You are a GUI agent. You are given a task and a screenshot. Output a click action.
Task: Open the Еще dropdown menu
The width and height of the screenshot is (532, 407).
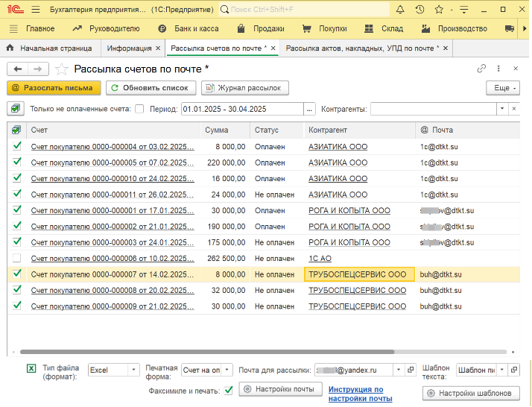tap(503, 88)
